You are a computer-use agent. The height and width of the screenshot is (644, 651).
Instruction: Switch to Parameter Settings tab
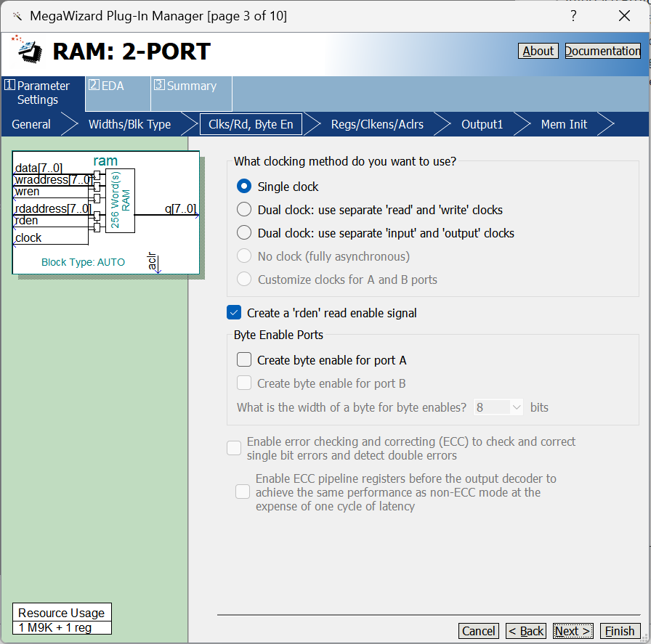(43, 93)
